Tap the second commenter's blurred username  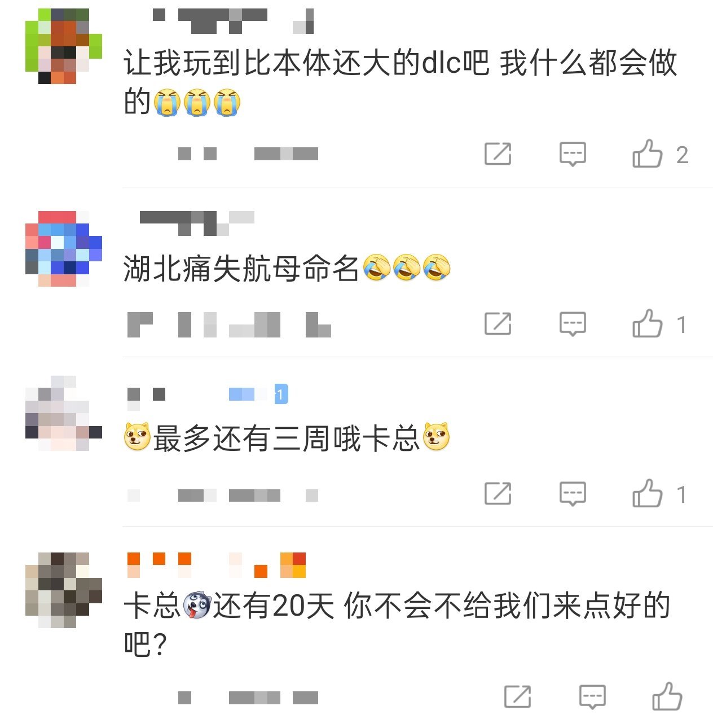[x=197, y=223]
